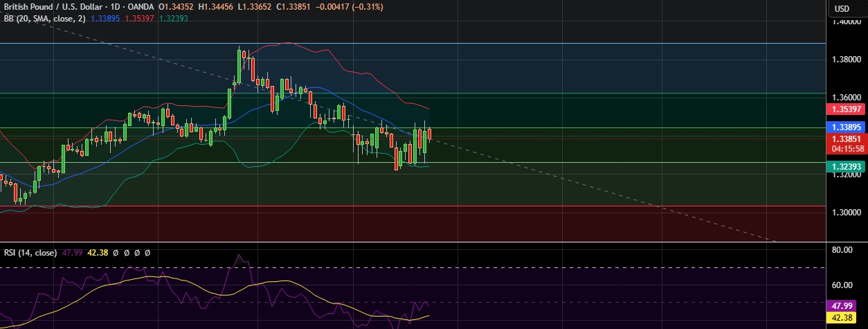Click the red 1.35397 price axis tag
The image size is (868, 329).
(847, 109)
